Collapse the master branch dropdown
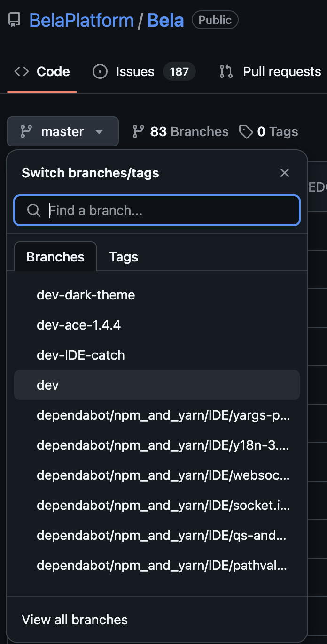This screenshot has height=644, width=327. click(x=62, y=132)
